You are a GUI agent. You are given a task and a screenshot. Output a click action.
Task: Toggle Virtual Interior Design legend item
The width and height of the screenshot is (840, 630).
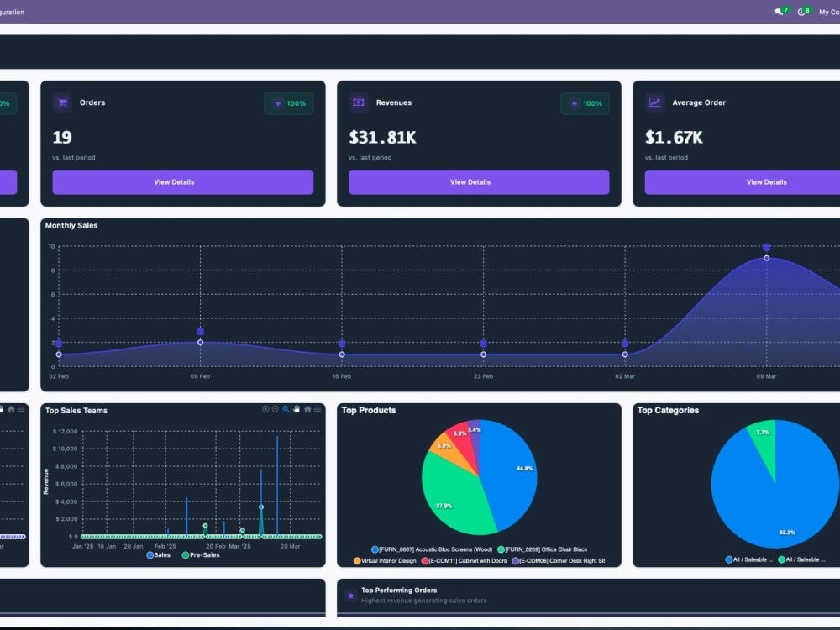[385, 561]
